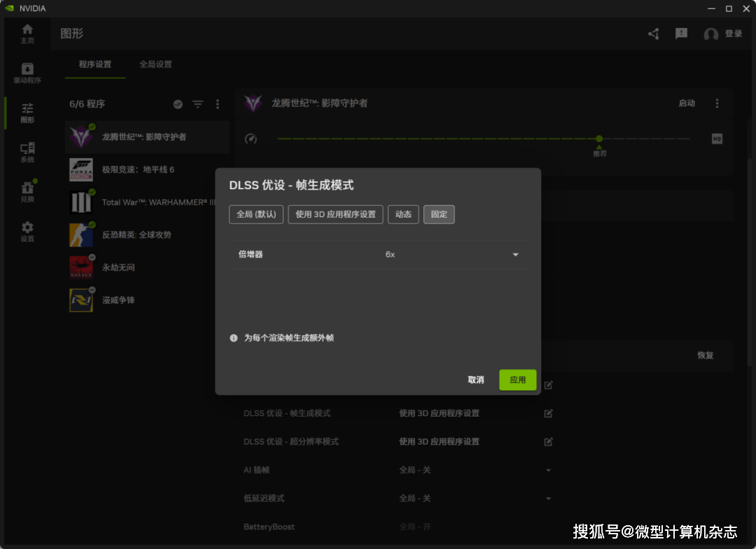Open the 兑换 redeem gift icon
Screen dimensions: 756x549
point(27,192)
